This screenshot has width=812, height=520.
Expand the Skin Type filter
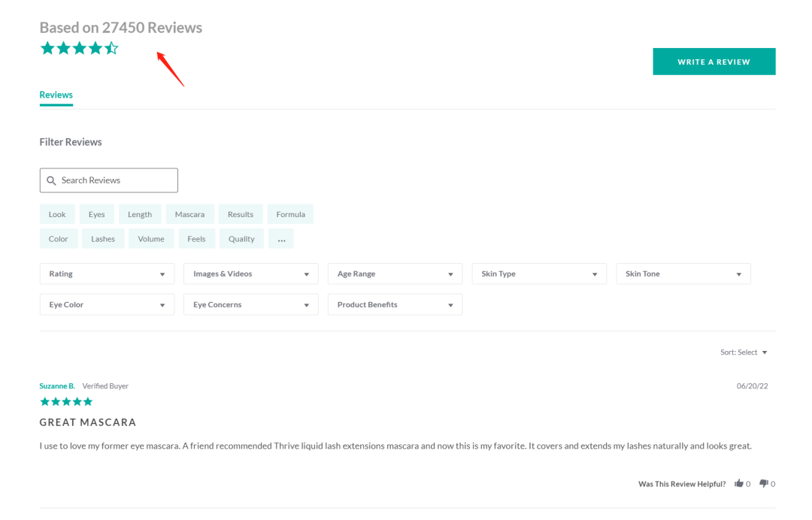click(x=539, y=274)
